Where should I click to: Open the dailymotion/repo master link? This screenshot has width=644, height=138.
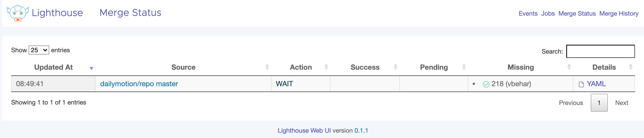[x=139, y=84]
